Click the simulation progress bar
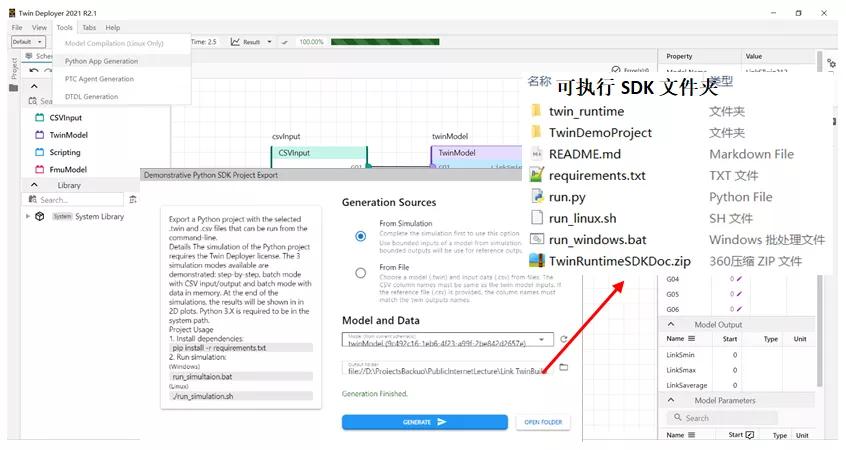Viewport: 846px width, 450px height. coord(385,42)
